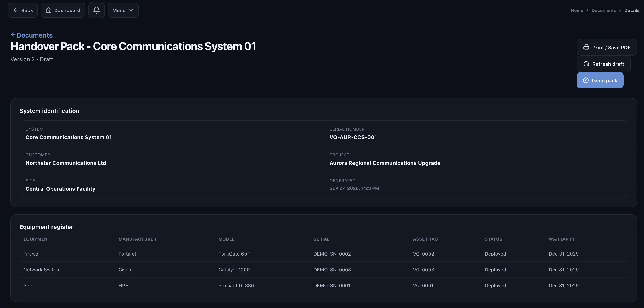Click Refresh draft button

[x=603, y=64]
